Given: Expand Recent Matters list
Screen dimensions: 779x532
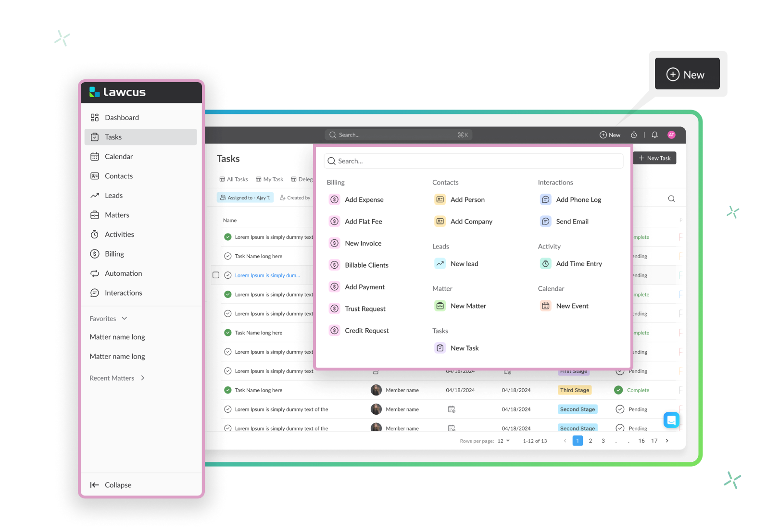Looking at the screenshot, I should tap(143, 378).
